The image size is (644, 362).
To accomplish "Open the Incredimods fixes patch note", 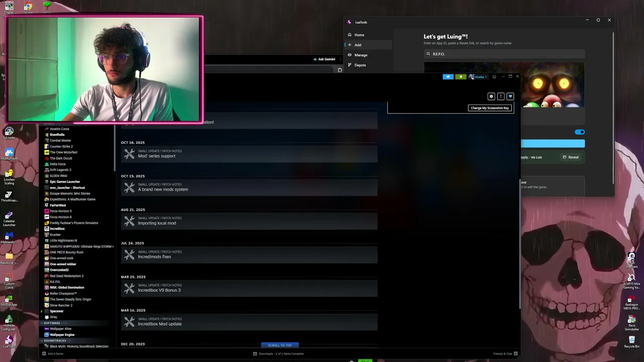I will pyautogui.click(x=249, y=255).
